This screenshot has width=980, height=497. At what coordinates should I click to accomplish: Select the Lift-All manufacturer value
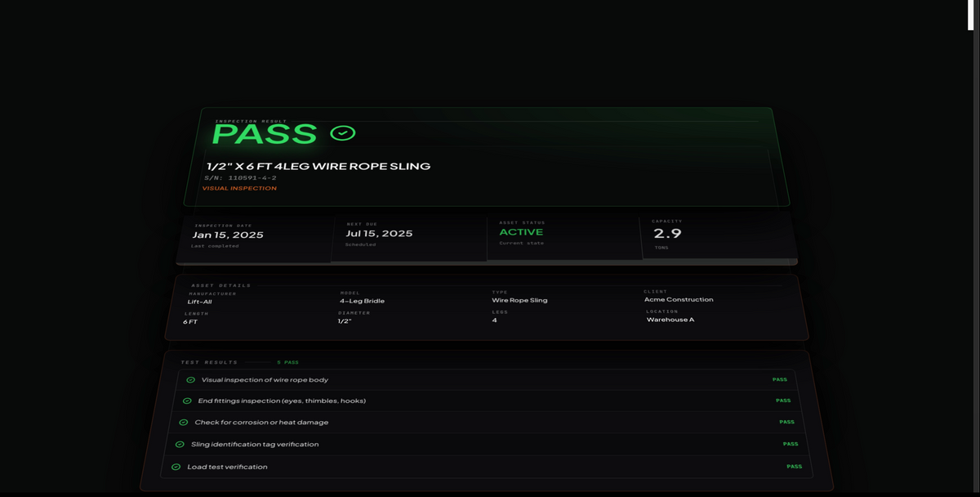(200, 302)
